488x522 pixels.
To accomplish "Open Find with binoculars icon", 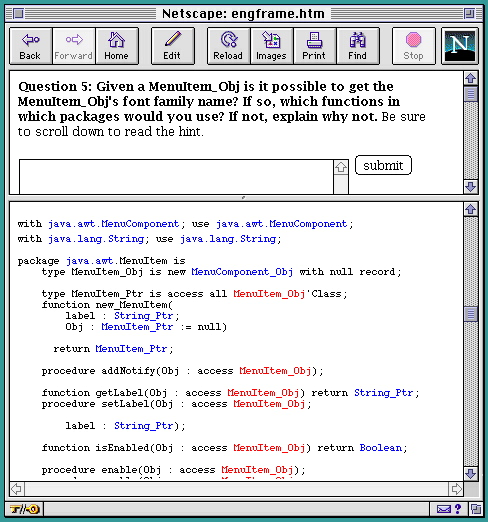I will 358,46.
